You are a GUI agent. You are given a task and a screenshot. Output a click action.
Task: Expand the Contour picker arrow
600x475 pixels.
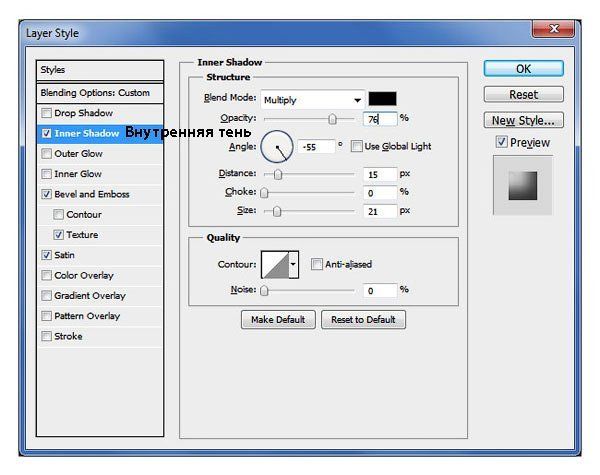coord(293,264)
